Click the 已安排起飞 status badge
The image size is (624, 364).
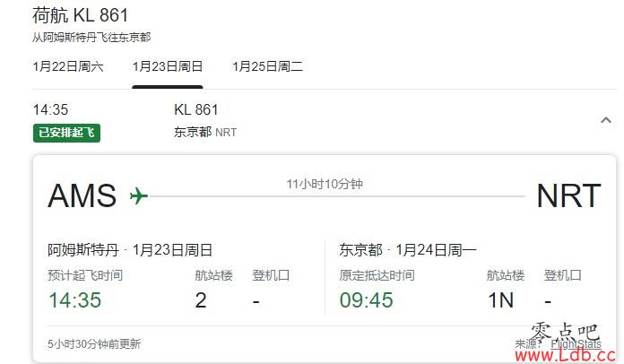click(66, 133)
